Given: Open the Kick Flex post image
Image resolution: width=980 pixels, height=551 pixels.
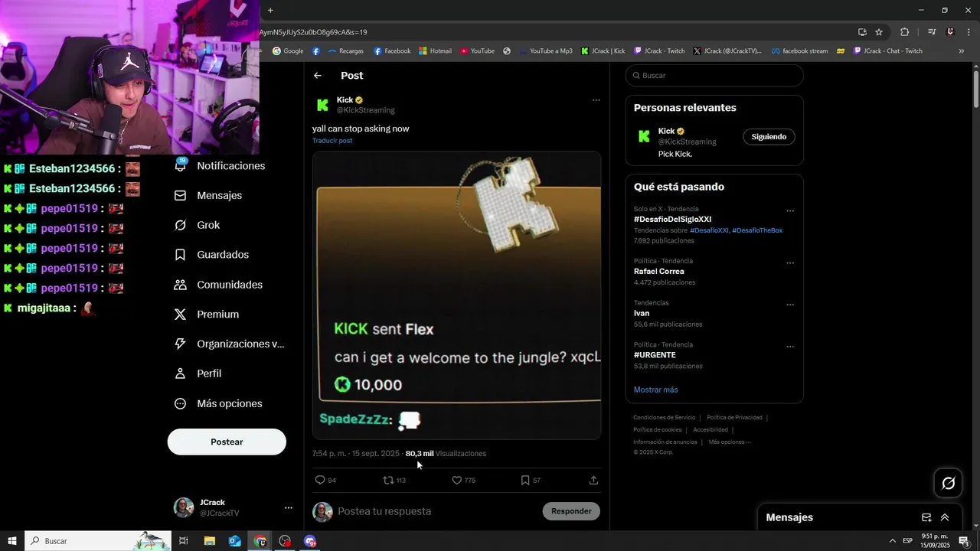Looking at the screenshot, I should [456, 295].
